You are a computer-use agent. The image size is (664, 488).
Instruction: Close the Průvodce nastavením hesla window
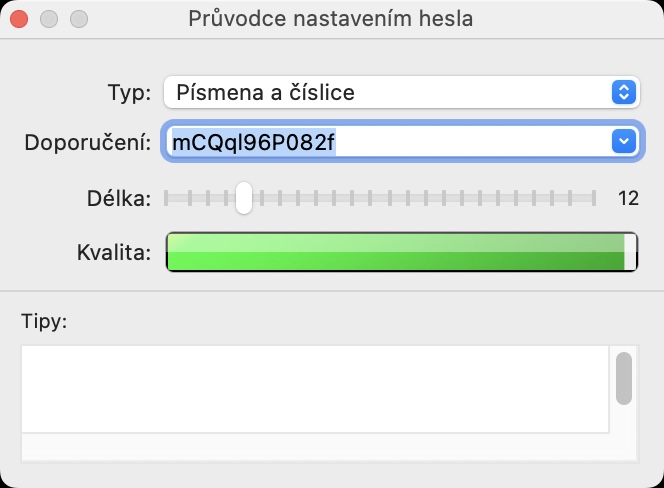19,19
